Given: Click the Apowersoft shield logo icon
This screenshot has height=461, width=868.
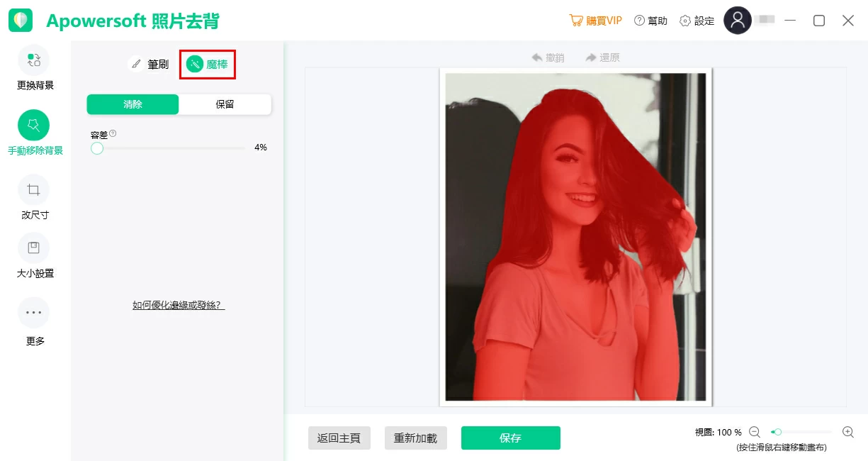Looking at the screenshot, I should point(21,21).
